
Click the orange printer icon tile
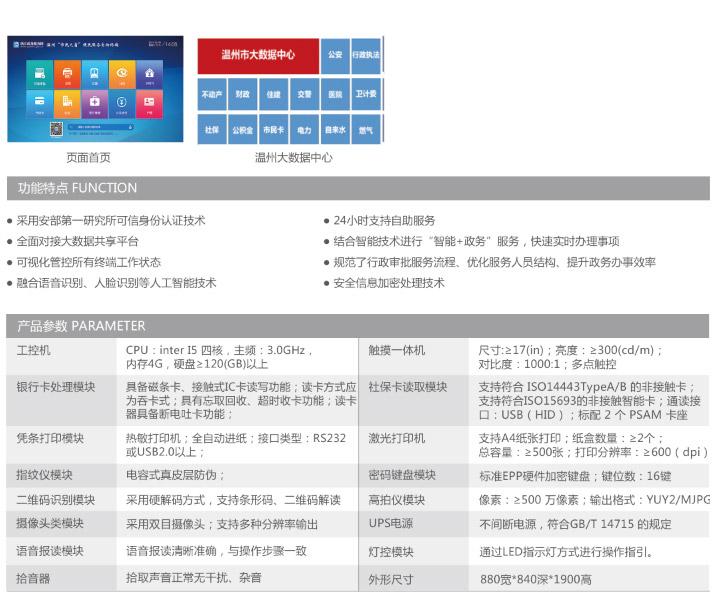pyautogui.click(x=67, y=74)
